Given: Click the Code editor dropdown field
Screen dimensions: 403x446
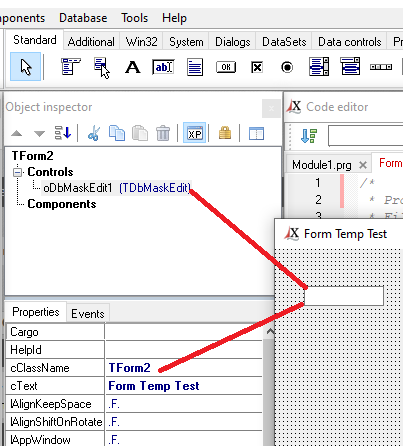Looking at the screenshot, I should point(366,136).
